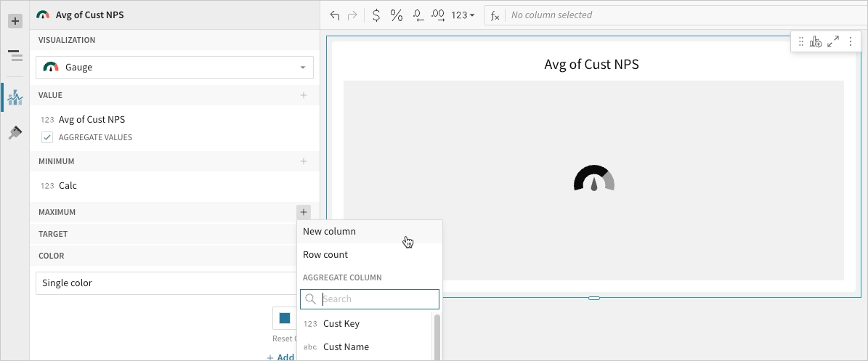The image size is (868, 361).
Task: Click the plus button beside Value
Action: tap(304, 95)
